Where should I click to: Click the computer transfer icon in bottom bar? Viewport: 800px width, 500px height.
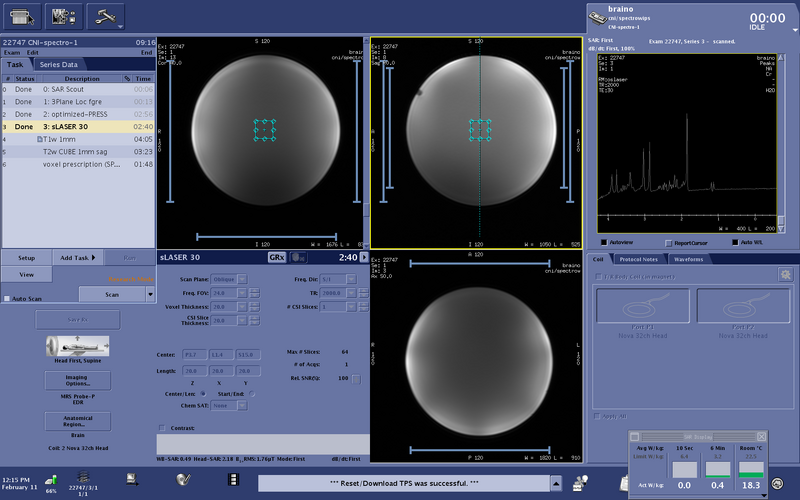click(133, 479)
